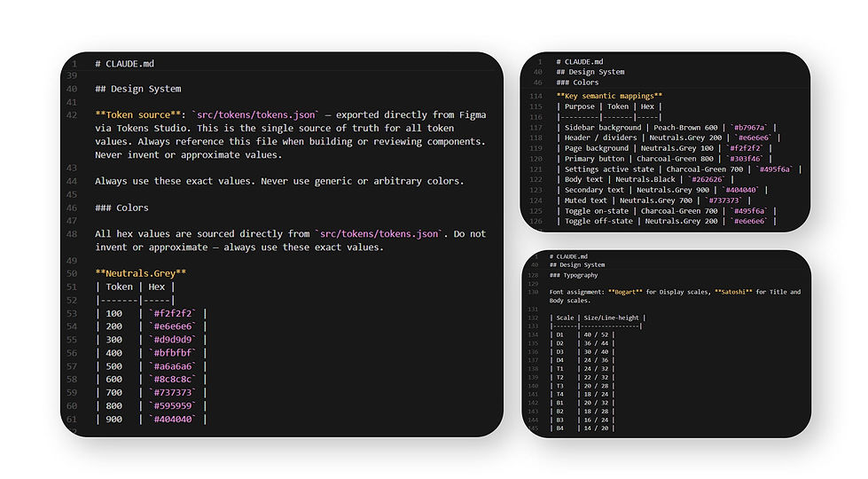Click hex value #595959 in the 800 row
This screenshot has height=479, width=868.
click(x=173, y=406)
